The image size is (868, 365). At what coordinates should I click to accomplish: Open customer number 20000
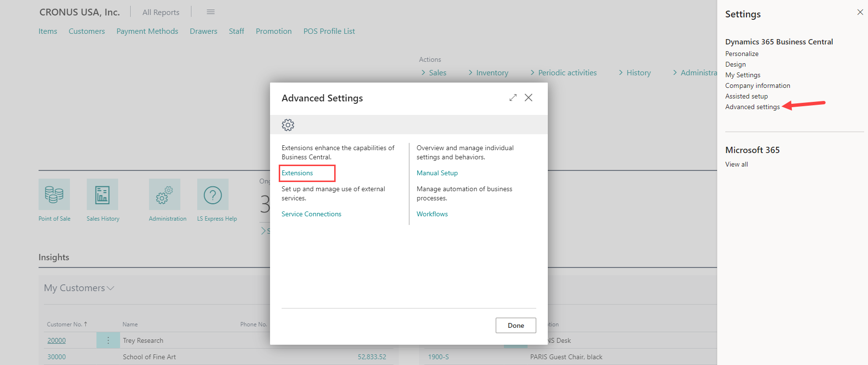tap(56, 340)
